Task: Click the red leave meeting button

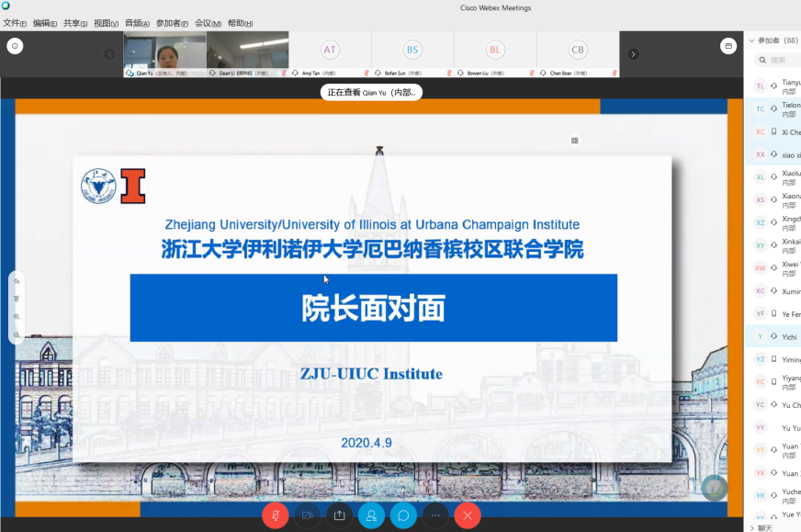Action: pos(468,515)
